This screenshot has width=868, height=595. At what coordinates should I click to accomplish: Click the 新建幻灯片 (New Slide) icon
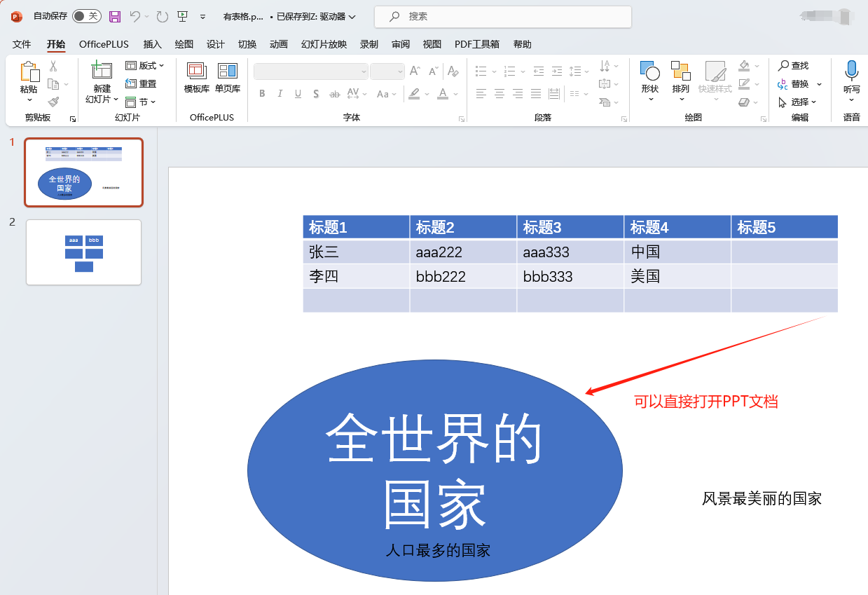pos(102,71)
